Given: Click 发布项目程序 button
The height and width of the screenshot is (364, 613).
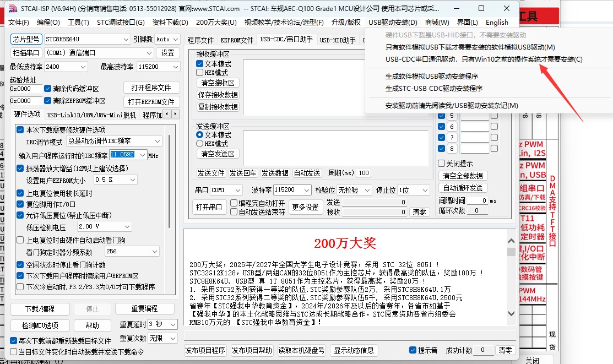Looking at the screenshot, I should (205, 350).
